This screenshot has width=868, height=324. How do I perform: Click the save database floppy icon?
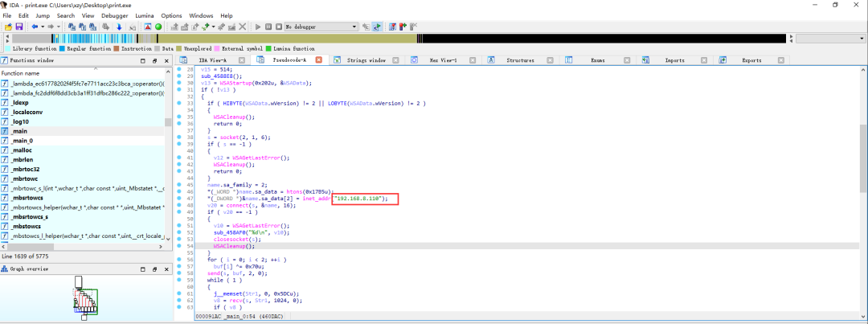18,27
